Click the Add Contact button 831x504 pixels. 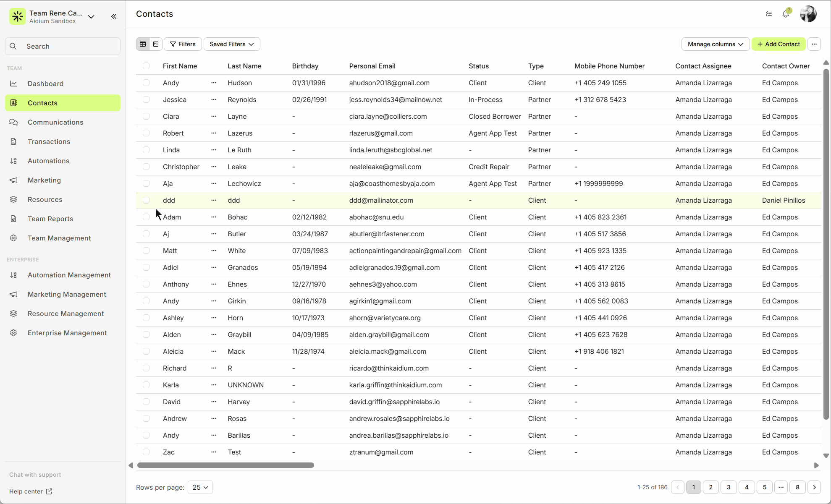click(779, 44)
